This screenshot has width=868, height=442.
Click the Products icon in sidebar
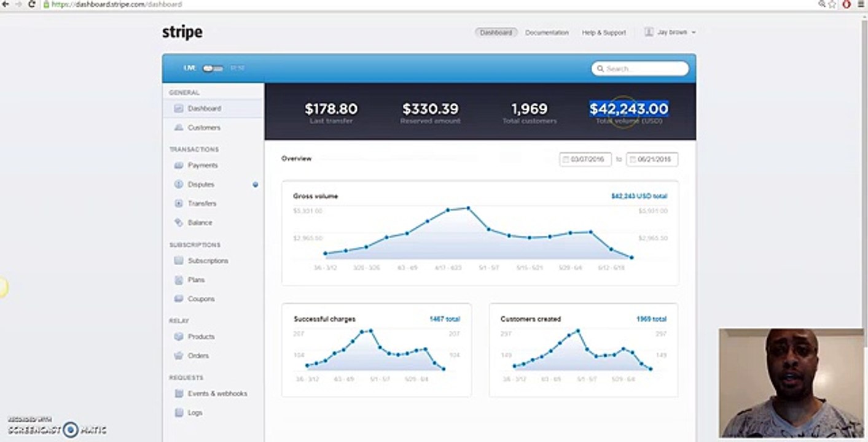click(178, 336)
